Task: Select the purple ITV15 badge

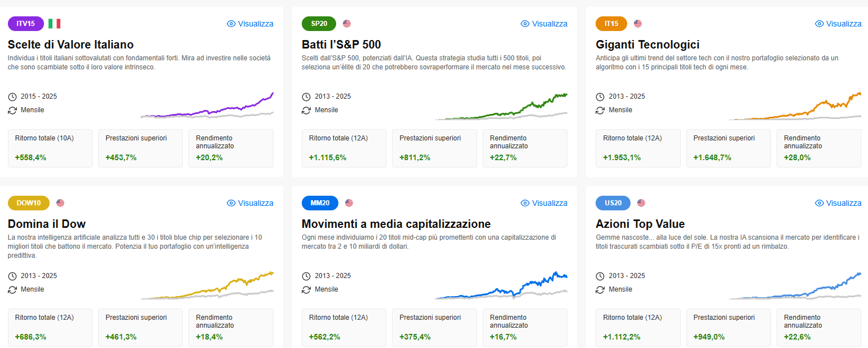Action: tap(26, 24)
